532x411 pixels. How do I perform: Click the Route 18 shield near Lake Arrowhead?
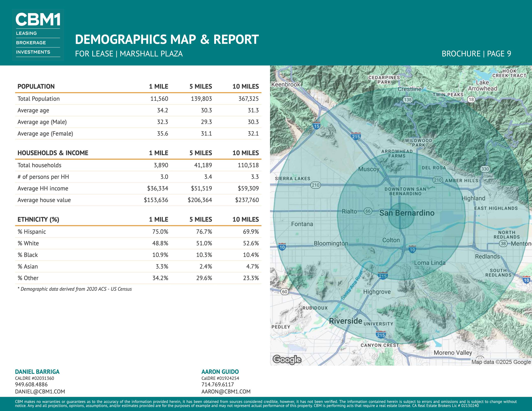click(471, 99)
